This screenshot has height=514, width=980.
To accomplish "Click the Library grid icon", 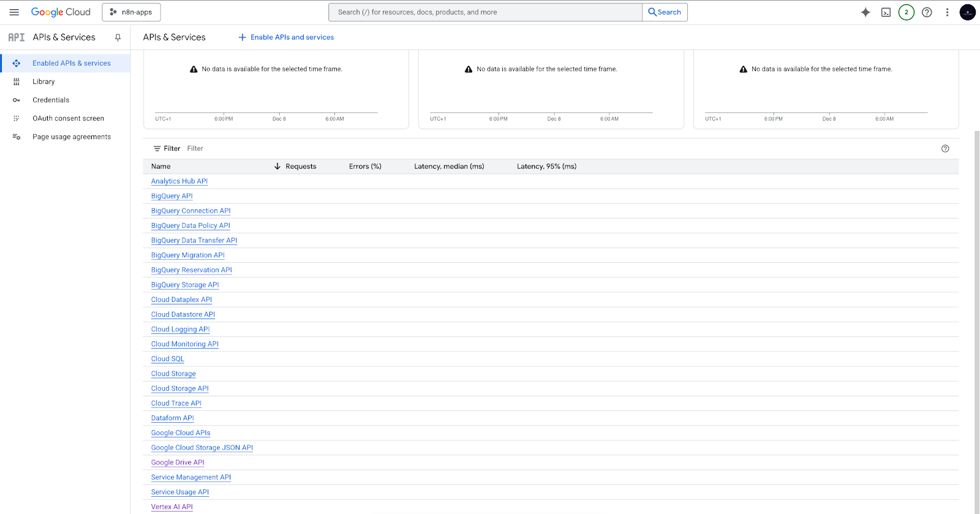I will pos(17,81).
